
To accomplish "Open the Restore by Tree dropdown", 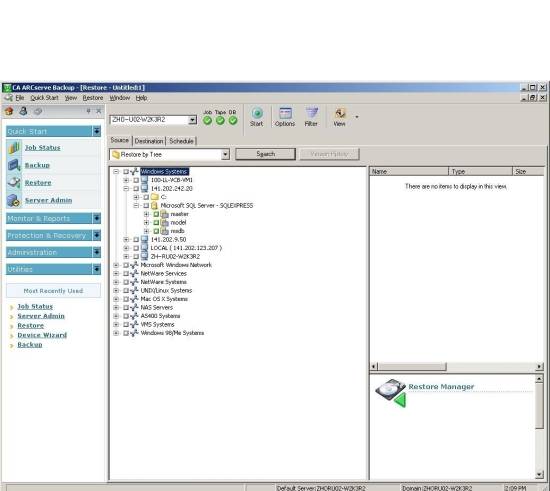I will pos(226,154).
